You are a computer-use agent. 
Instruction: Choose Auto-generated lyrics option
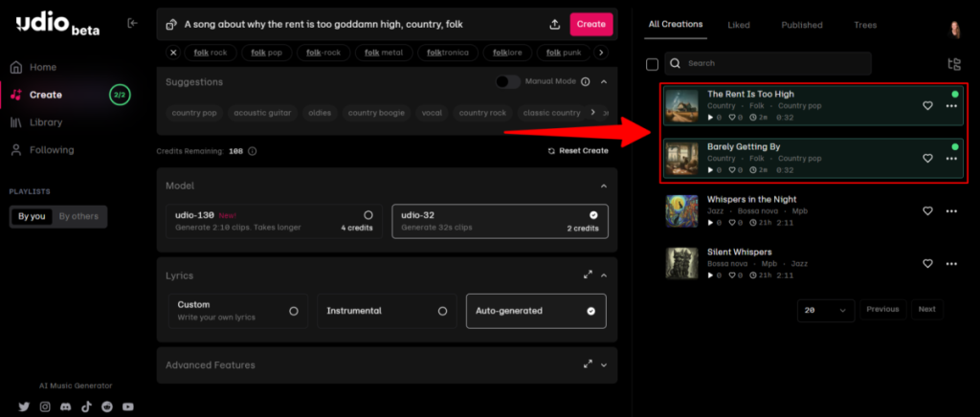(x=536, y=311)
